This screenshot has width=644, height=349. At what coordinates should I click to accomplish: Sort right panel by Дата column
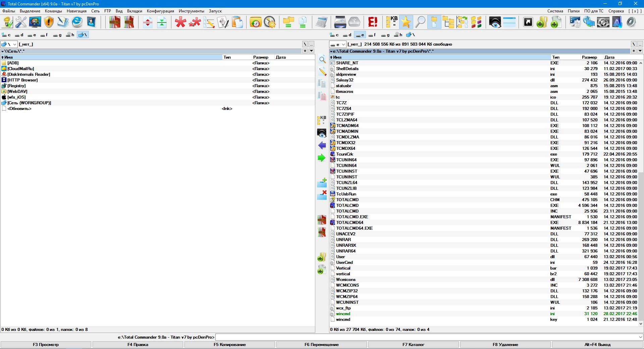pyautogui.click(x=621, y=57)
